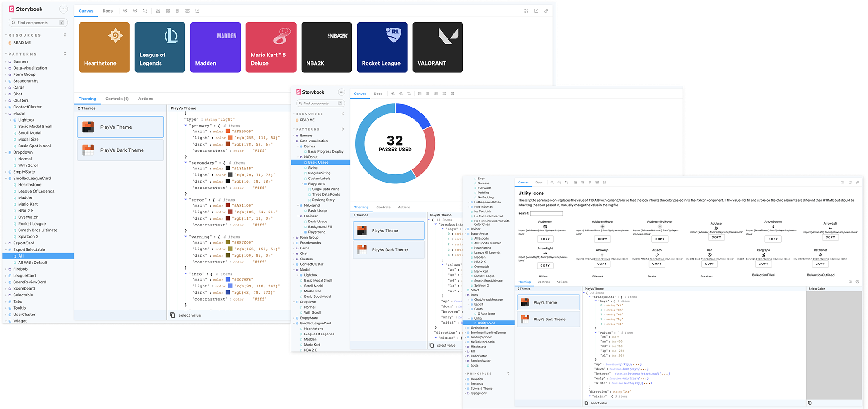Screen dimensions: 868x409
Task: Zoom out on donut chart window canvas
Action: (x=401, y=94)
